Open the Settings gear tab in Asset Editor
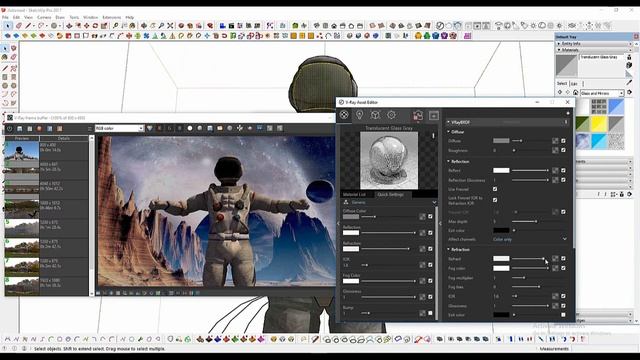 (391, 115)
